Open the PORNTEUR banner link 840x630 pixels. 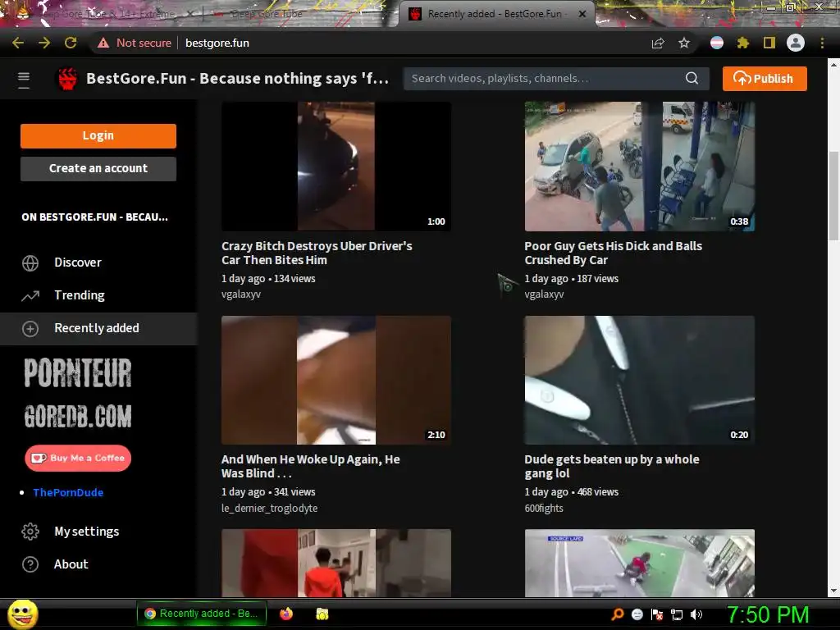click(78, 373)
